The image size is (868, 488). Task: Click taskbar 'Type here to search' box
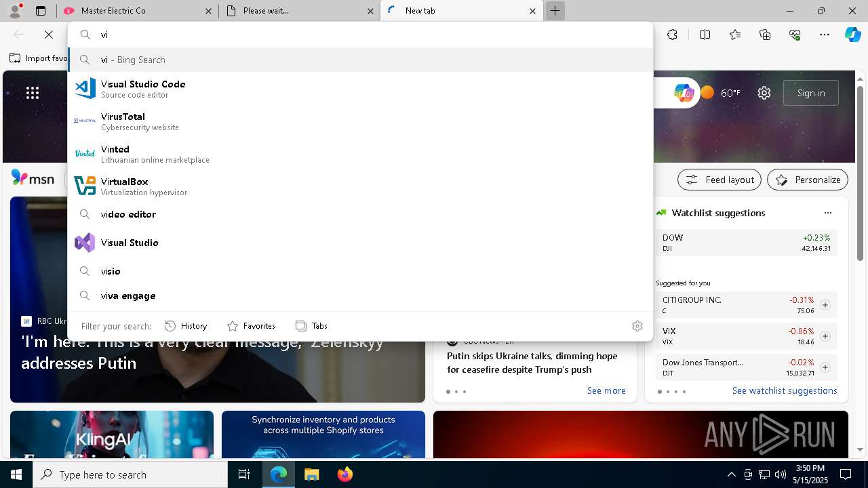130,474
